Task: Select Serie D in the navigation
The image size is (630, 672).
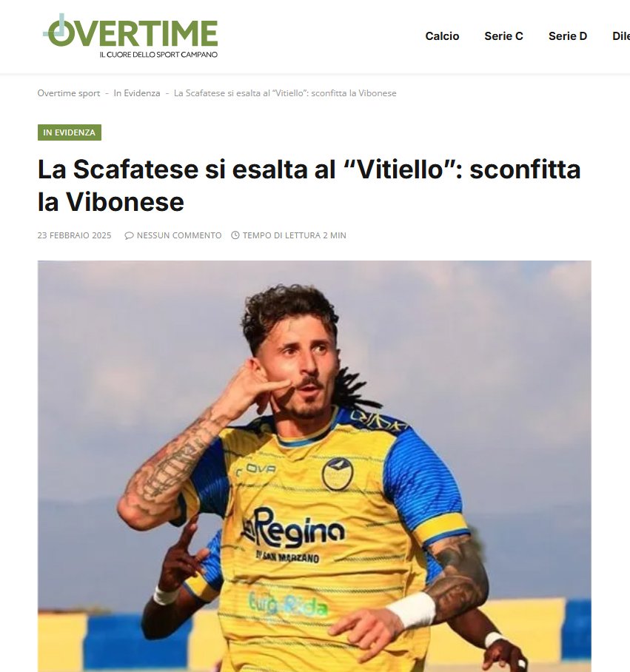Action: click(567, 36)
